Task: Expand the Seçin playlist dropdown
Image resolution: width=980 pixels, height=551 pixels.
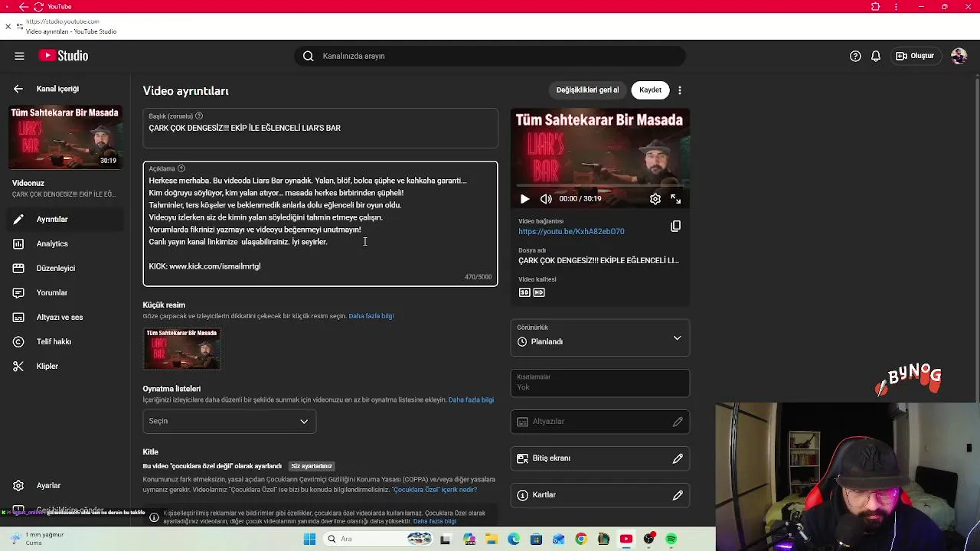Action: coord(229,421)
